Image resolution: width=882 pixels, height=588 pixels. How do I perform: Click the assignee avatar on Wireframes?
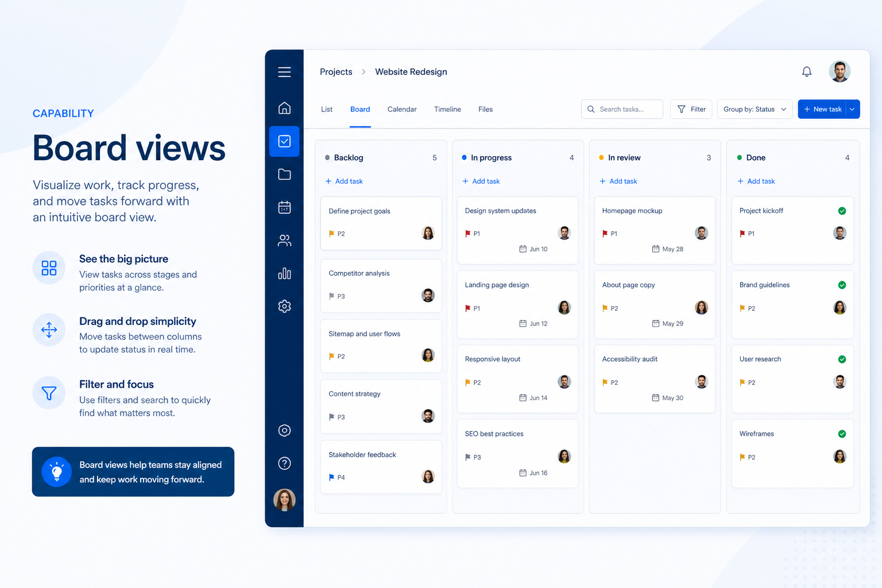click(x=840, y=457)
